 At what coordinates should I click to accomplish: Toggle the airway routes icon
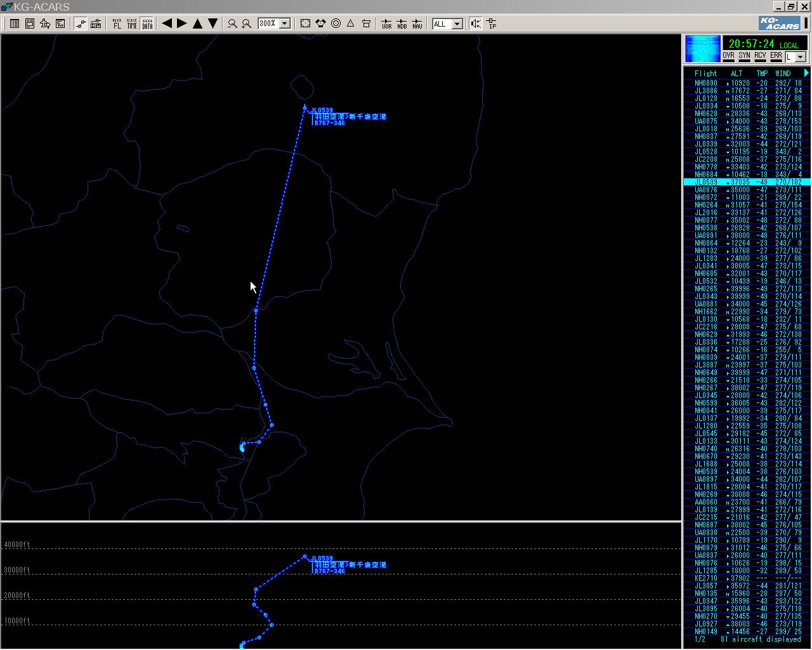(x=320, y=23)
